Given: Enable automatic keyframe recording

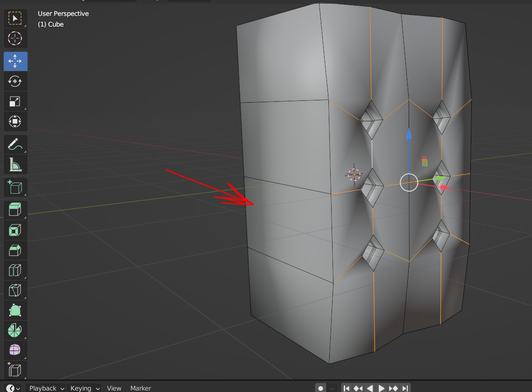Looking at the screenshot, I should [x=320, y=388].
